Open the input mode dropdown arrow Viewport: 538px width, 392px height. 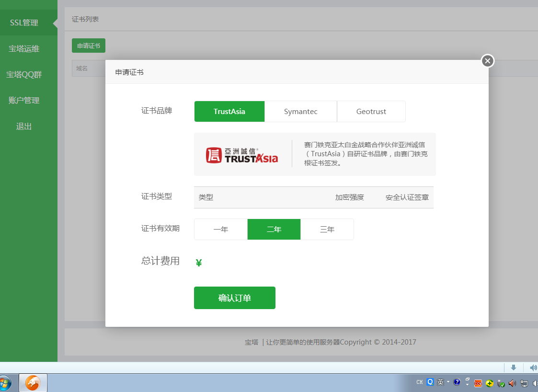pyautogui.click(x=448, y=382)
